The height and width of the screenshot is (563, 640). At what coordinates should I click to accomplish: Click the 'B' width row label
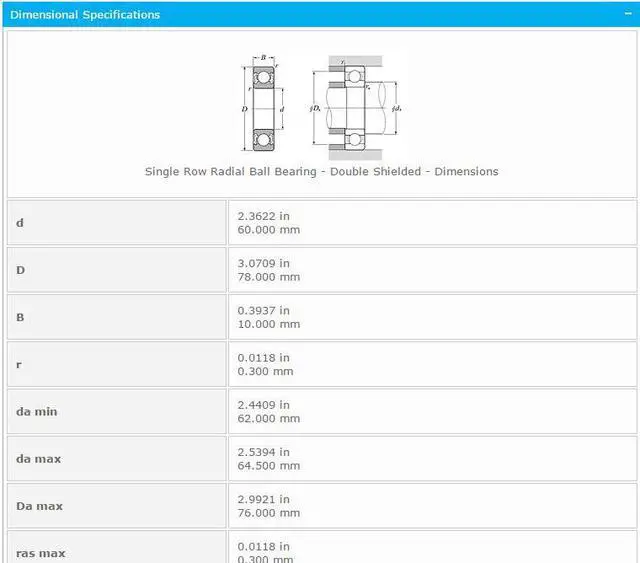pos(20,317)
